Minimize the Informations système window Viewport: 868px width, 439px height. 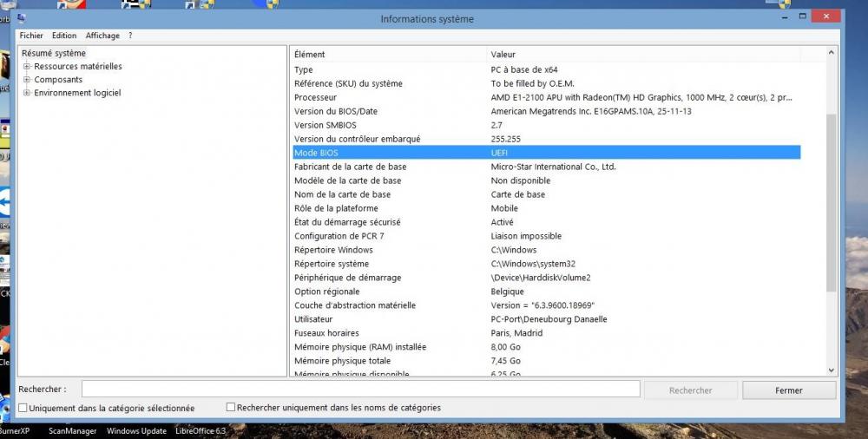pos(785,17)
